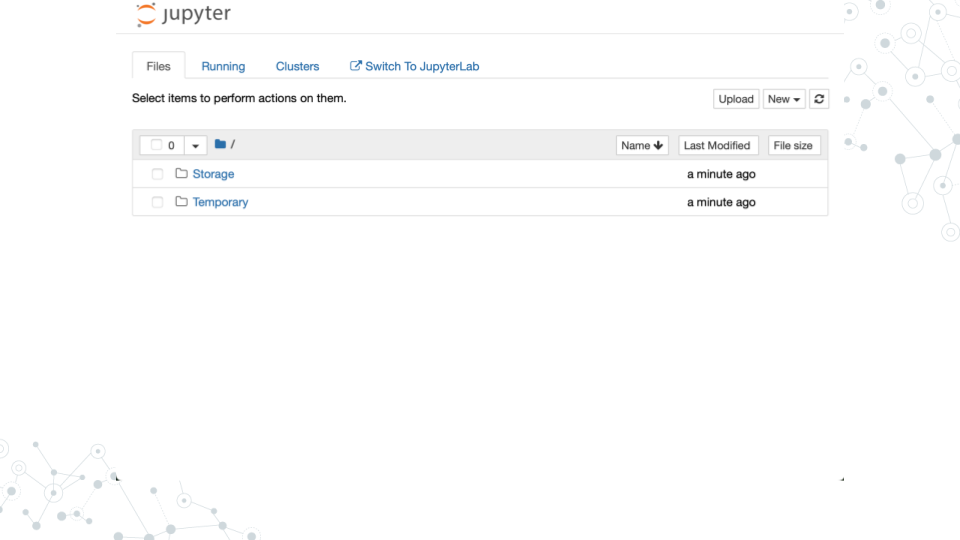
Task: Click the Jupyter logo
Action: pos(183,14)
